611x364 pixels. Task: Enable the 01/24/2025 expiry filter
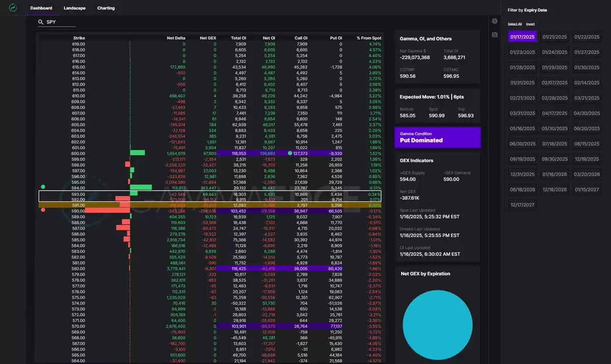tap(554, 52)
